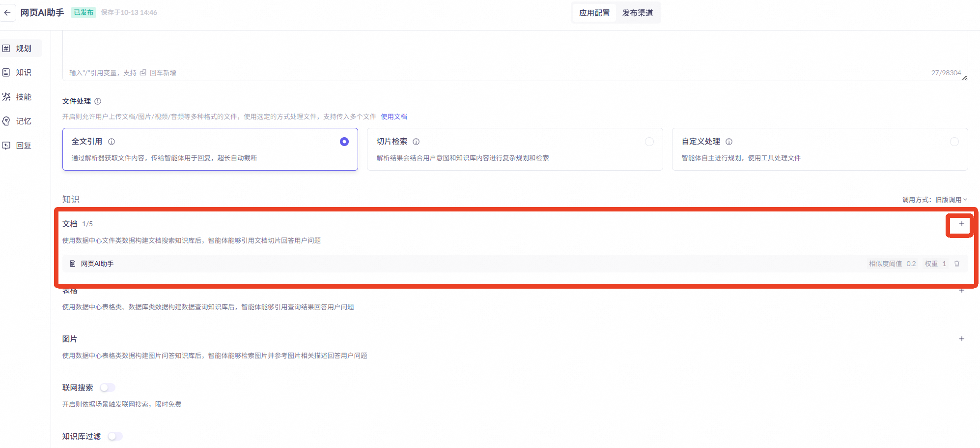Select the 全文引用 radio option
Screen dimensions: 980x448
point(344,142)
